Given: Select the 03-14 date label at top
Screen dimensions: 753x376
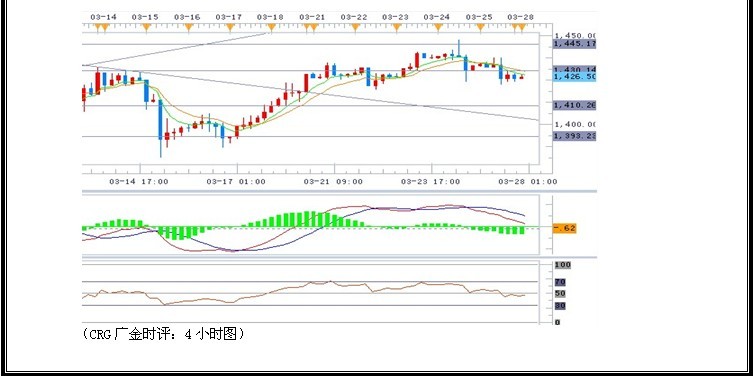Looking at the screenshot, I should pyautogui.click(x=104, y=17).
